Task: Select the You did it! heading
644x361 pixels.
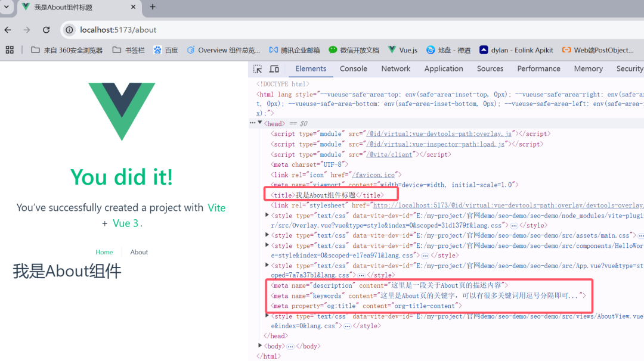Action: [122, 177]
